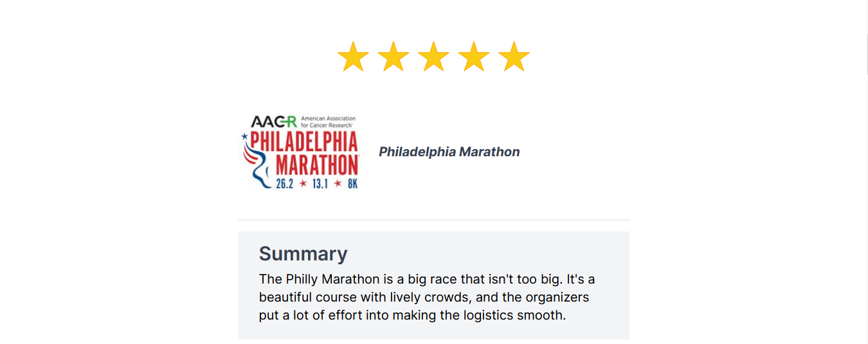Click the Summary heading
The width and height of the screenshot is (868, 344).
303,253
